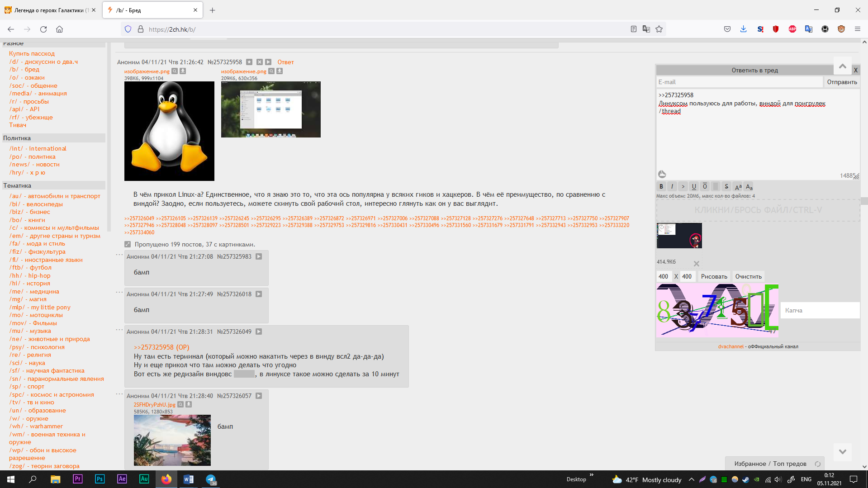Image resolution: width=868 pixels, height=488 pixels.
Task: Download the 2SFHDryPzhU.jpg file
Action: (x=189, y=404)
